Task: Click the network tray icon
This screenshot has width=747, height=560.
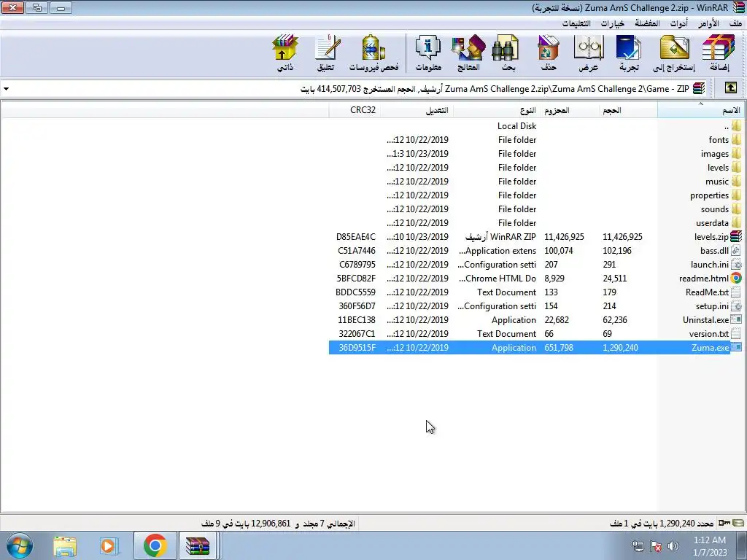Action: (x=638, y=546)
